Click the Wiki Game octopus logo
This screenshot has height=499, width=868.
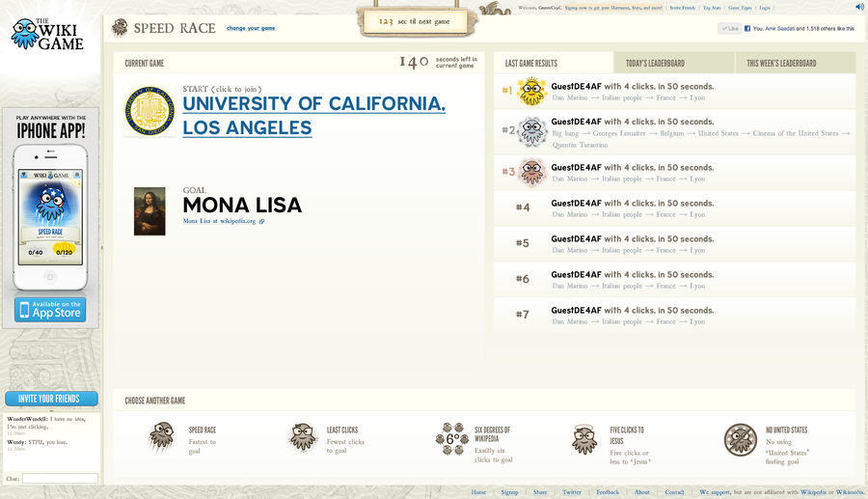pos(48,34)
